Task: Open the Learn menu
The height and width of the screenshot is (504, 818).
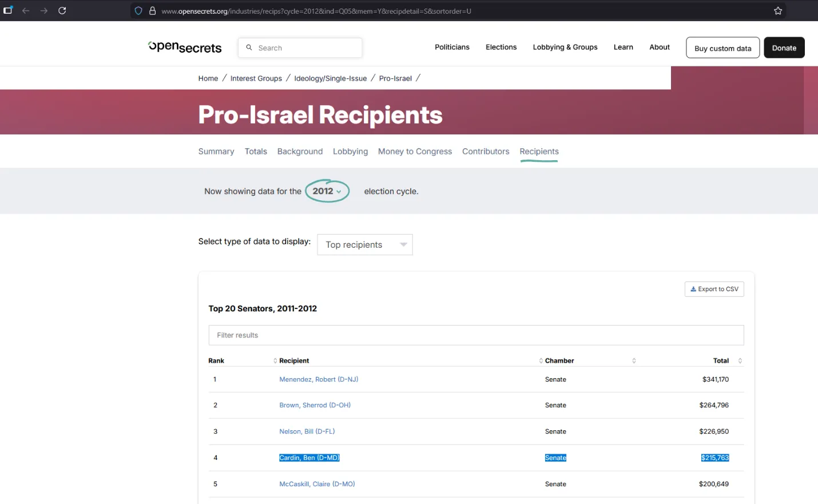Action: click(624, 47)
